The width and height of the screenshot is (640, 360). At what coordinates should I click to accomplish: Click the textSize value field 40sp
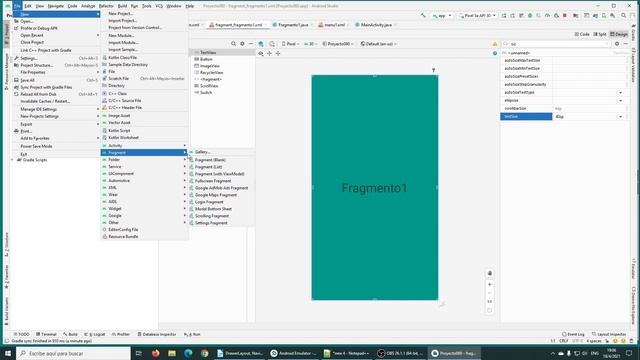[x=585, y=117]
